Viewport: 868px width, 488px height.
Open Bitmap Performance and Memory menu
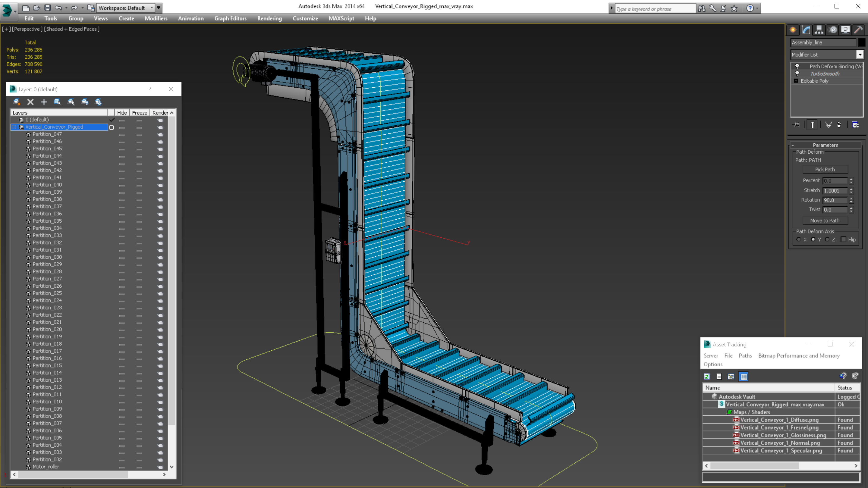pyautogui.click(x=799, y=356)
